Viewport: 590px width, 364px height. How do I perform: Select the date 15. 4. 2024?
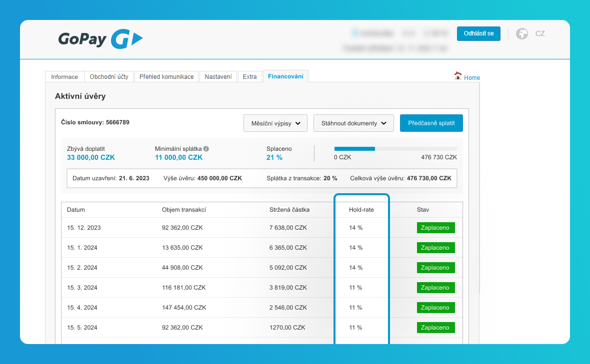pyautogui.click(x=82, y=307)
